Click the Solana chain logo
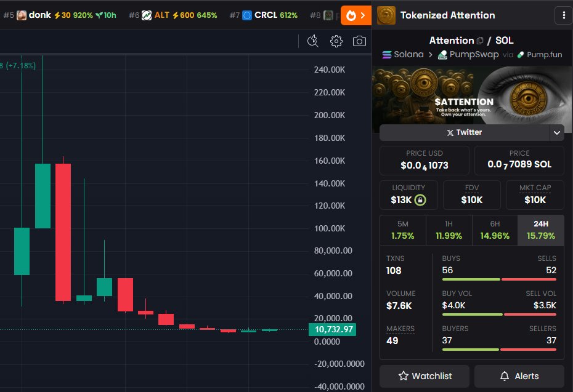The height and width of the screenshot is (392, 573). 387,55
